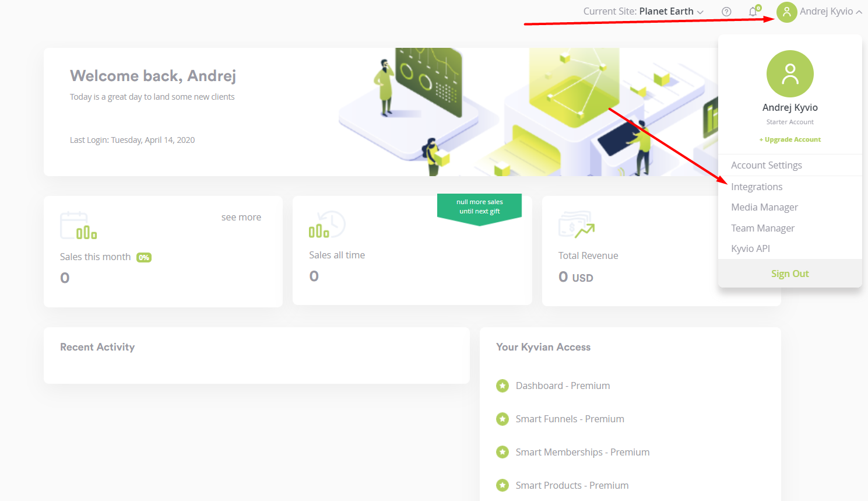868x501 pixels.
Task: Open the help question mark icon
Action: pos(726,12)
